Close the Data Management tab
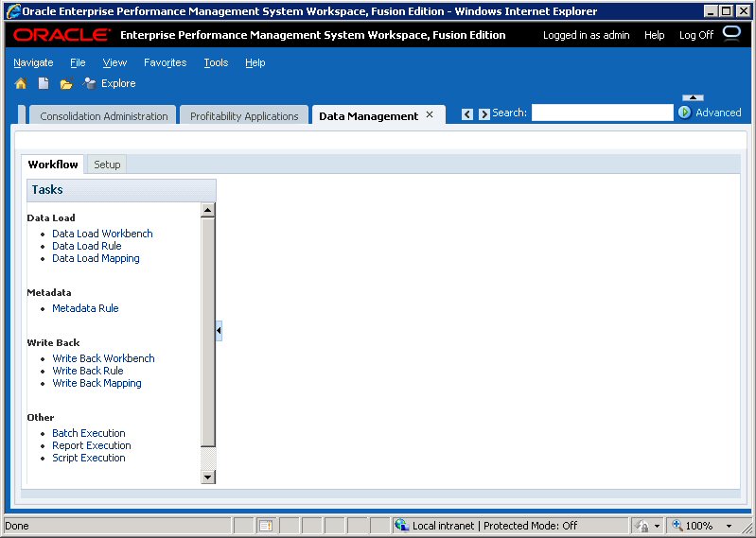The height and width of the screenshot is (538, 756). [x=430, y=115]
